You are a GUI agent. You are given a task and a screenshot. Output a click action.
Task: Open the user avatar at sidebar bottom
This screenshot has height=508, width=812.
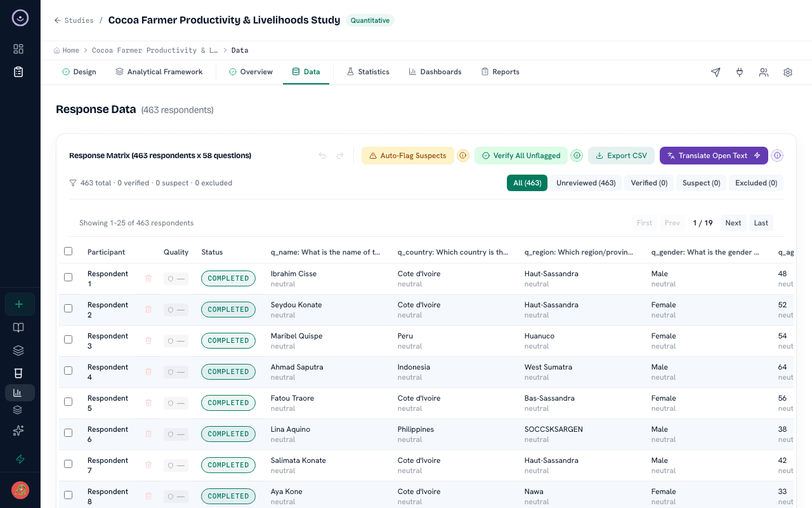[x=20, y=490]
